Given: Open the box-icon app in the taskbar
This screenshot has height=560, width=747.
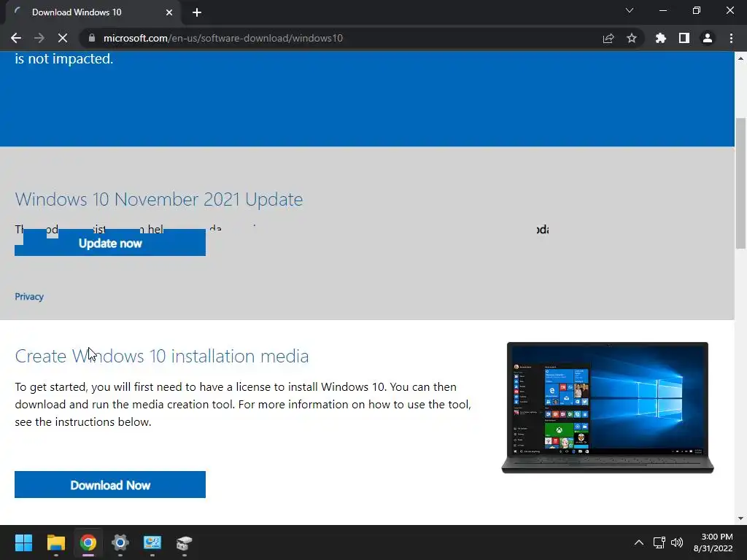Looking at the screenshot, I should point(185,542).
